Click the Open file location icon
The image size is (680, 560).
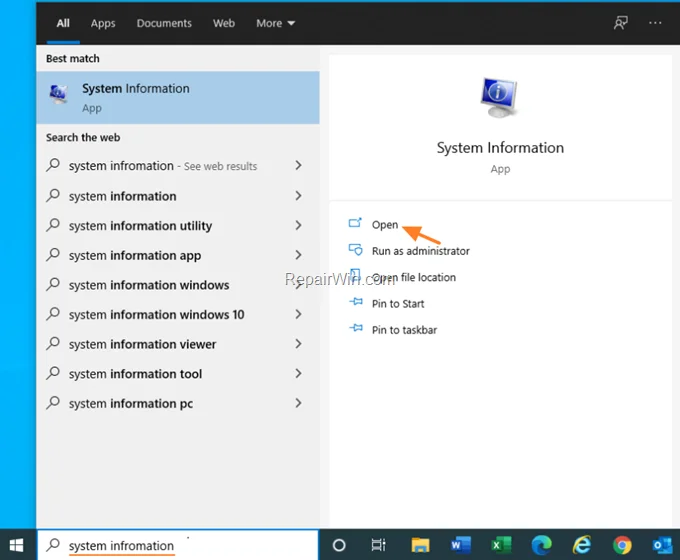(x=355, y=275)
